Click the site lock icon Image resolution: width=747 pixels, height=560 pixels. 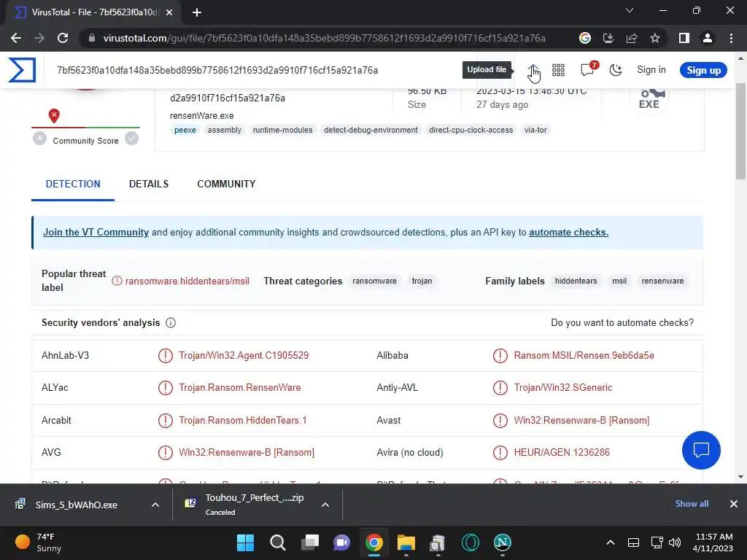(92, 38)
